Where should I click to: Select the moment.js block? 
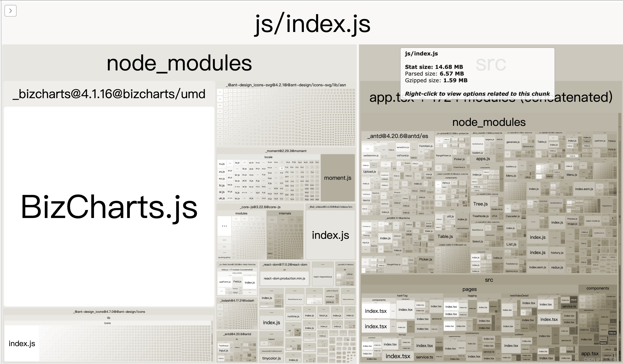pyautogui.click(x=337, y=178)
